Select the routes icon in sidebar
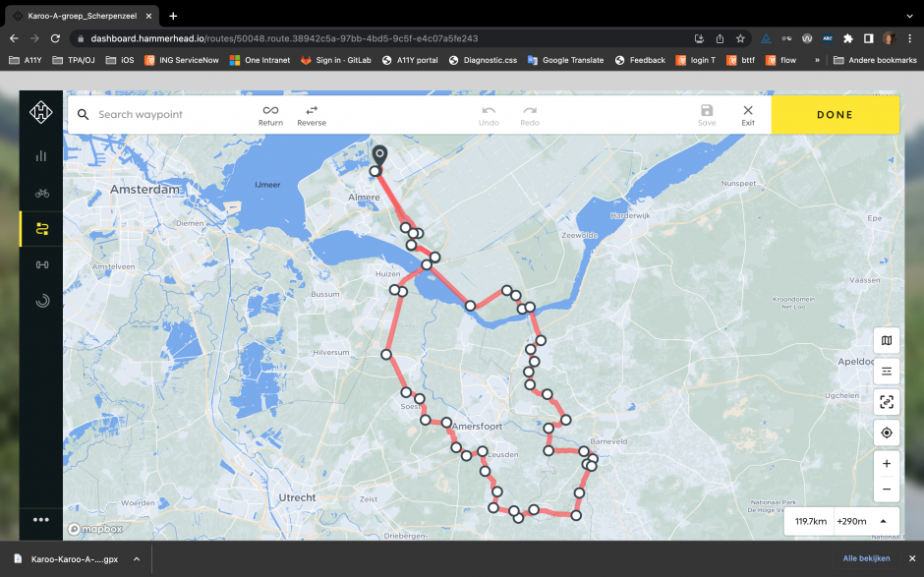 (41, 229)
